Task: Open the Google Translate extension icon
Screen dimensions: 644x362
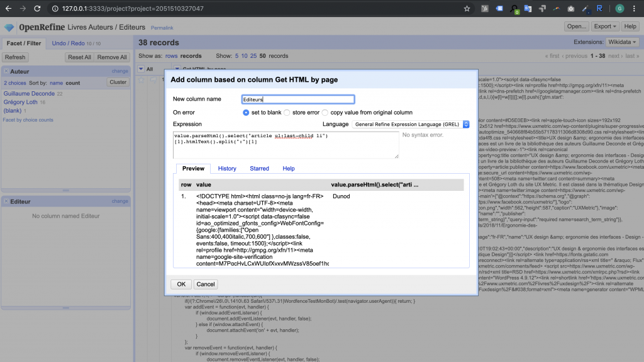Action: pyautogui.click(x=528, y=8)
